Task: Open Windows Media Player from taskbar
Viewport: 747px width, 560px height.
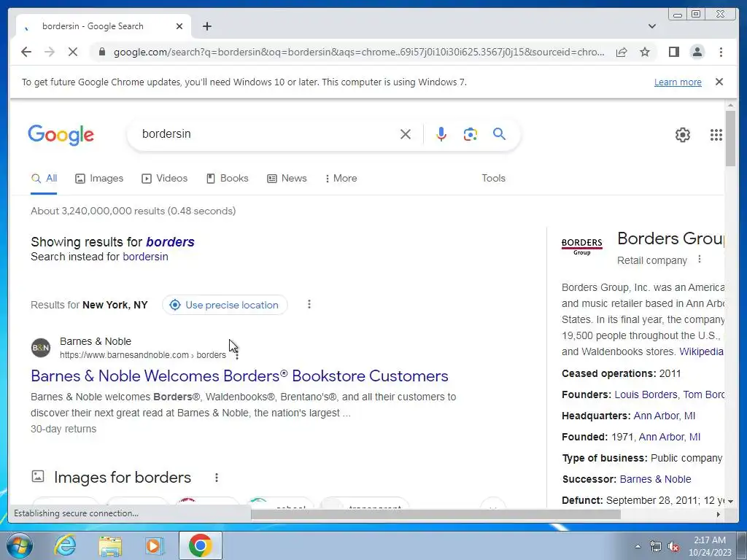Action: [x=155, y=545]
